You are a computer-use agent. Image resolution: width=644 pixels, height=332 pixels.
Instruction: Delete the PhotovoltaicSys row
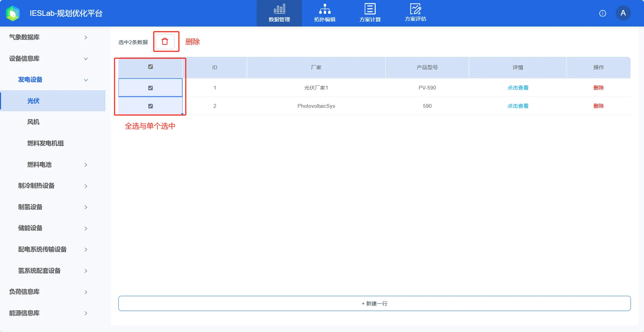tap(599, 106)
